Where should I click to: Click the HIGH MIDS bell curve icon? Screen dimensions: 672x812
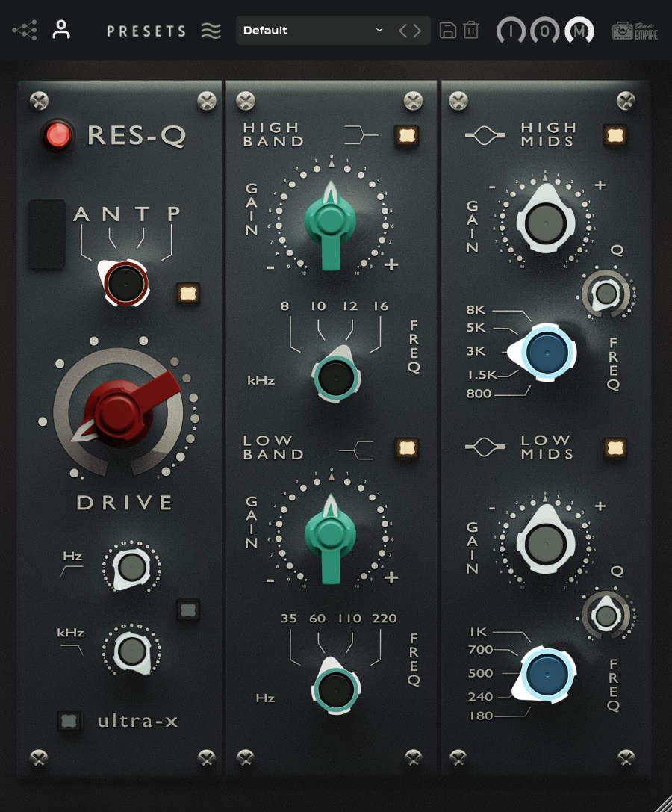tap(485, 136)
